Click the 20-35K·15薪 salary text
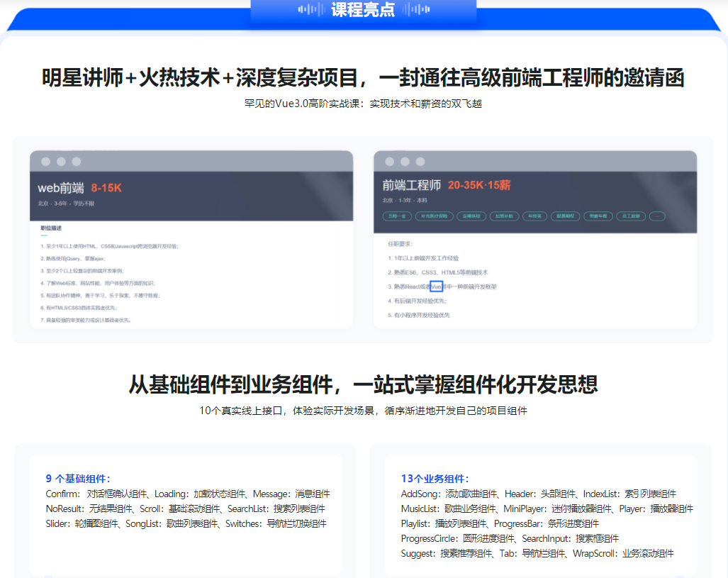The image size is (728, 578). coord(478,186)
